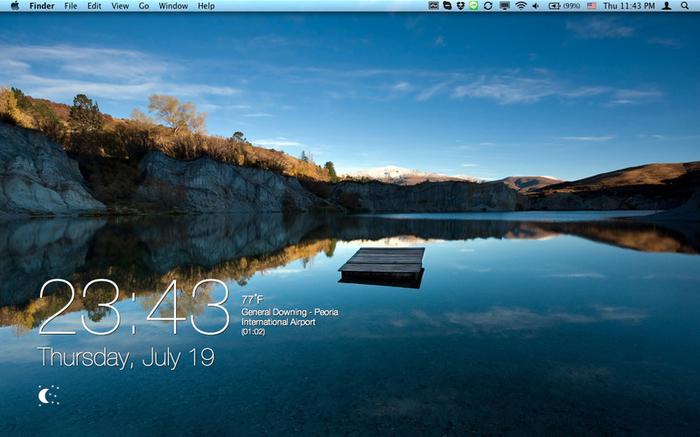Click the user account silhouette icon

point(667,6)
